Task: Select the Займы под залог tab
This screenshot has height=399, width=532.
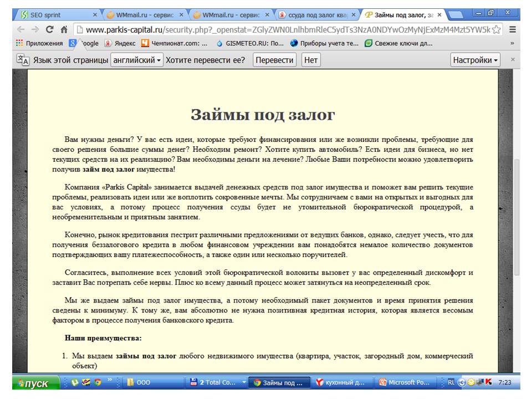Action: [x=403, y=15]
